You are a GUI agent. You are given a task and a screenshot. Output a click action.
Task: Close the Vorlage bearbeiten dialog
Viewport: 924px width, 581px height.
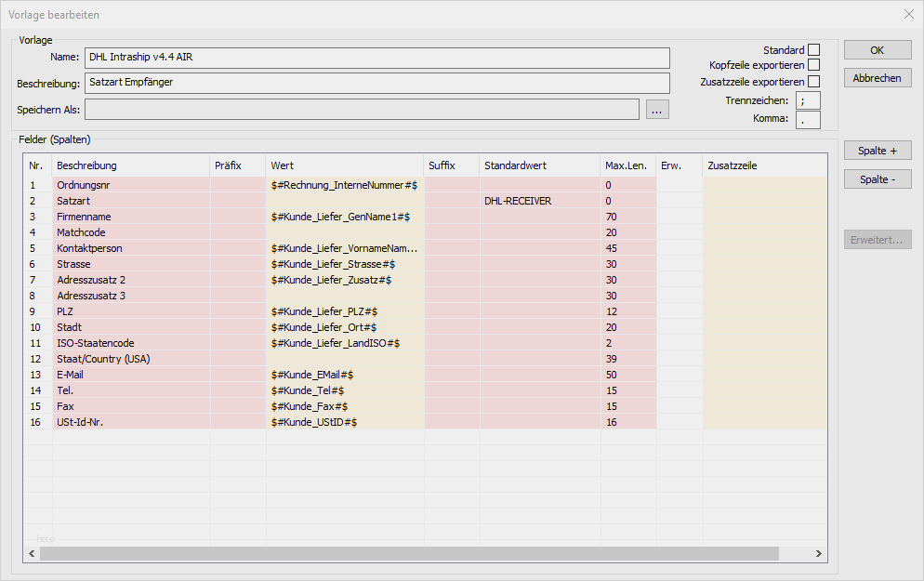click(x=909, y=14)
